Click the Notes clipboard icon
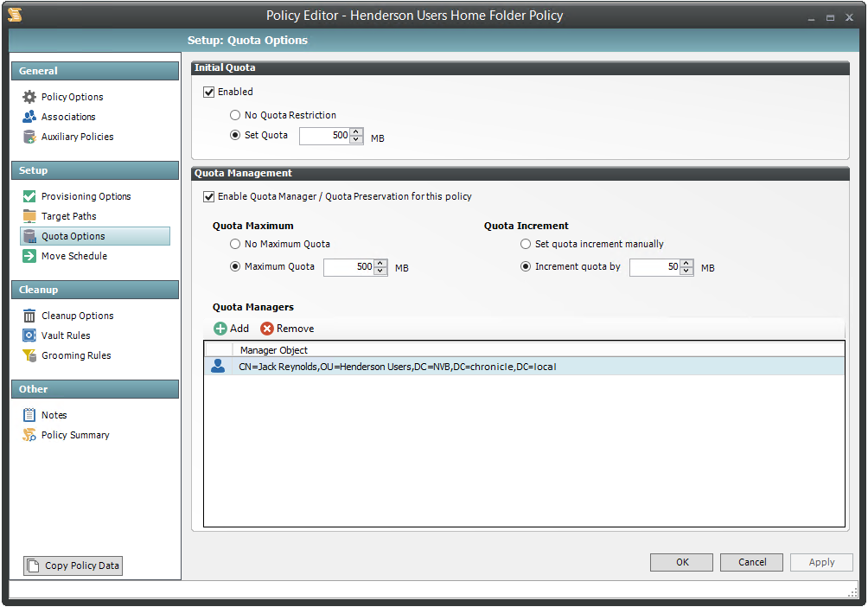This screenshot has width=868, height=607. click(x=29, y=415)
